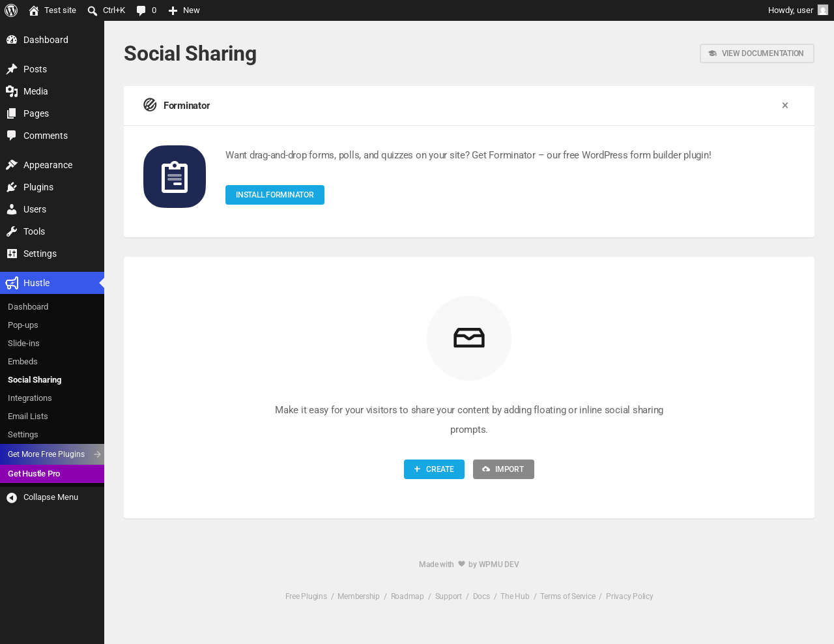This screenshot has height=644, width=834.
Task: Click the Appearance menu label
Action: [x=48, y=165]
